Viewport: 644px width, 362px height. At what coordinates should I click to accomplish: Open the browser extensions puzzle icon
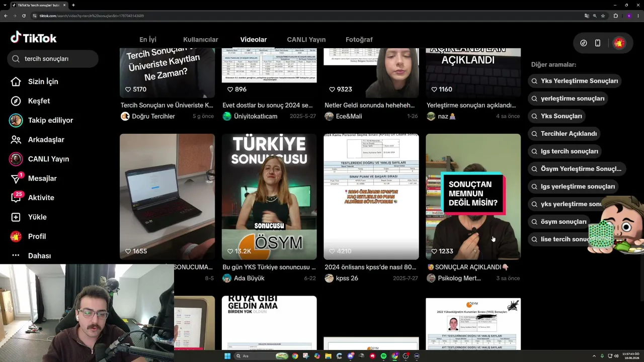click(x=615, y=16)
